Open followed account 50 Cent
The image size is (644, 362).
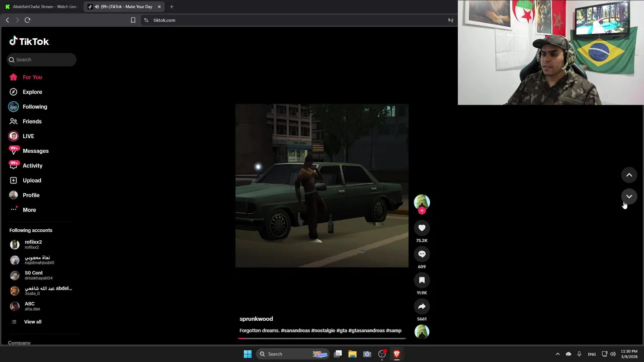pos(41,276)
